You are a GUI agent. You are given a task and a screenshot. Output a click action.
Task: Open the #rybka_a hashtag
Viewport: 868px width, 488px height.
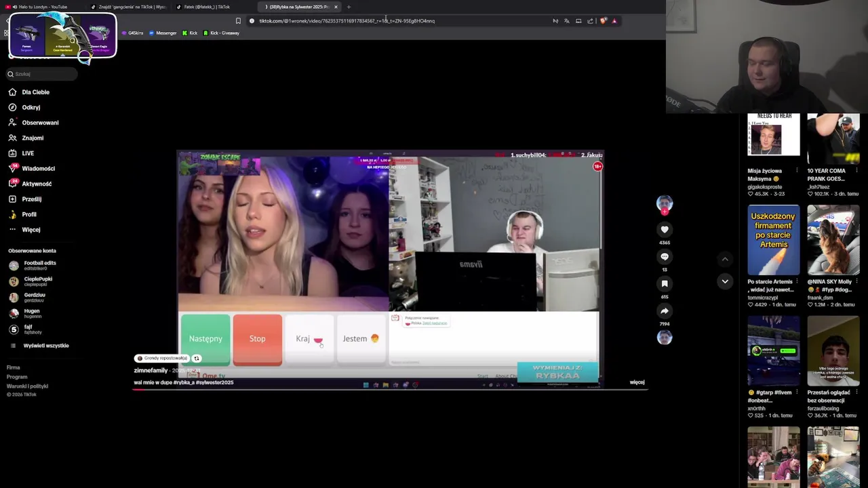click(x=184, y=382)
